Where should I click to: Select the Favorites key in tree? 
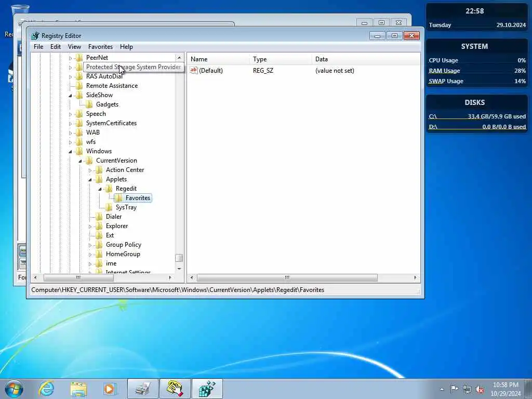pyautogui.click(x=138, y=198)
